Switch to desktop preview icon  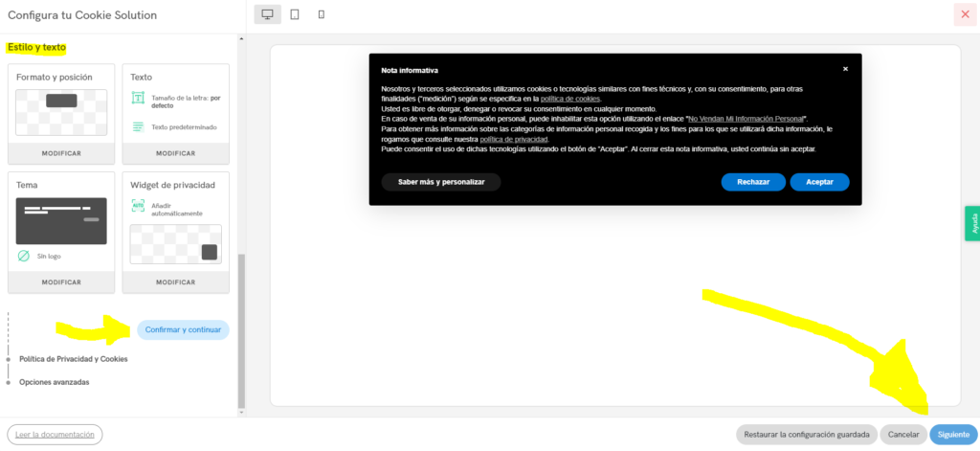[267, 14]
